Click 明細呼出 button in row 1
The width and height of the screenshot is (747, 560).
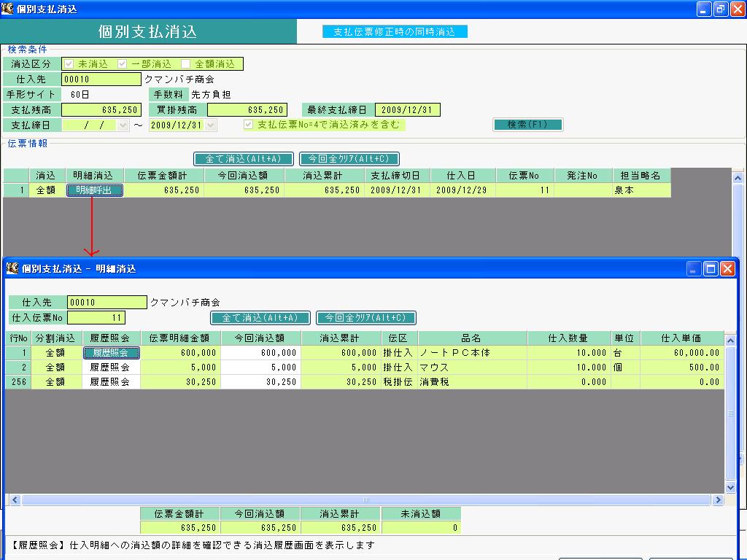(94, 190)
